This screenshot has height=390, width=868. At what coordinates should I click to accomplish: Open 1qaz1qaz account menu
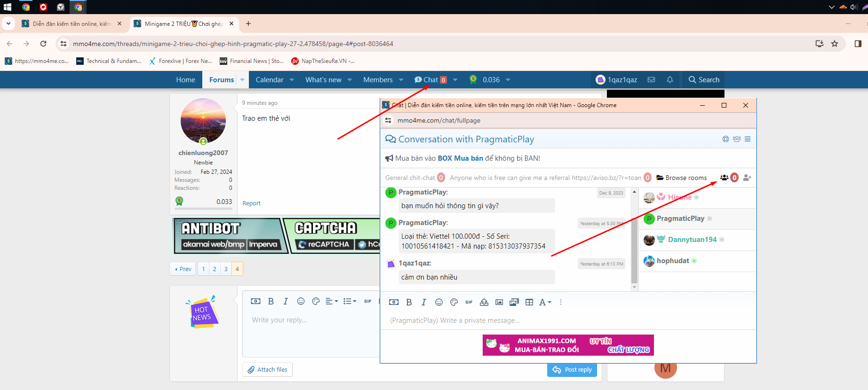pyautogui.click(x=616, y=80)
